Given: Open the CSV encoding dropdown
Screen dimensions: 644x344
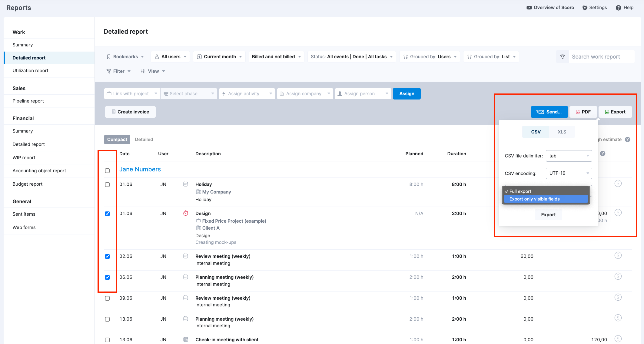Looking at the screenshot, I should click(x=569, y=173).
